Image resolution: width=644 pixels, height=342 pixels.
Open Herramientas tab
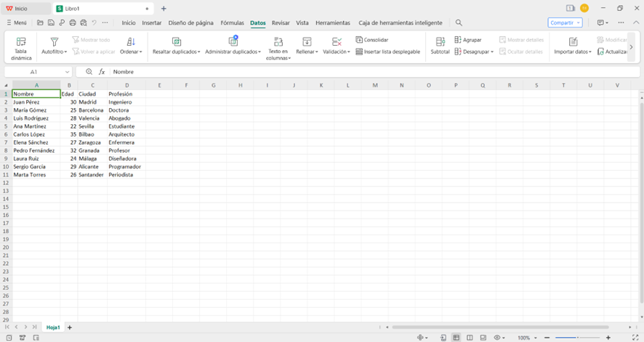[x=333, y=23]
